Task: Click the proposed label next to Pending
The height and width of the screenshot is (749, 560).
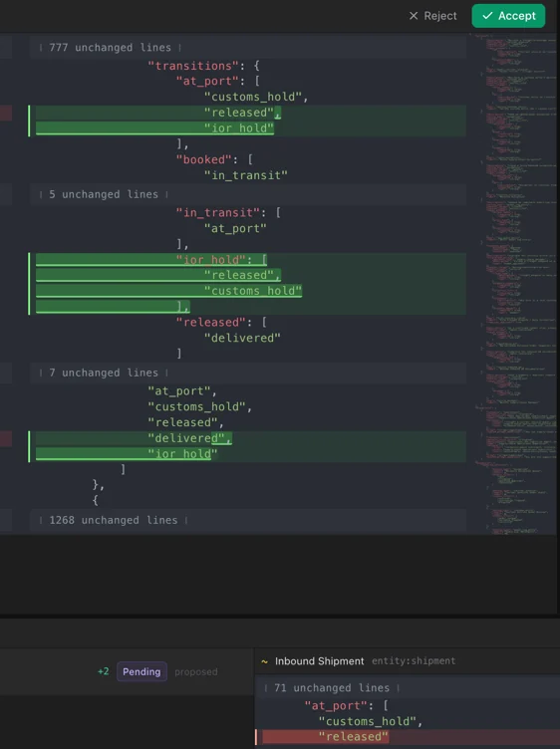Action: pyautogui.click(x=196, y=672)
